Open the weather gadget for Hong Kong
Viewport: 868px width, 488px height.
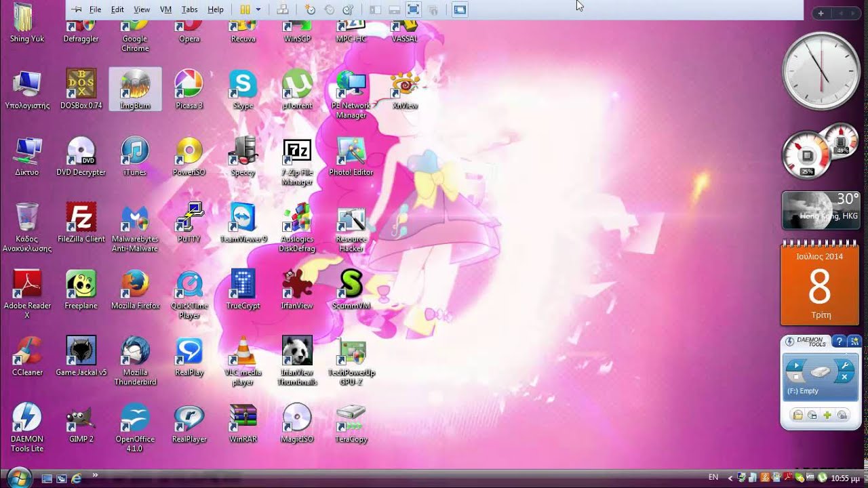tap(821, 210)
